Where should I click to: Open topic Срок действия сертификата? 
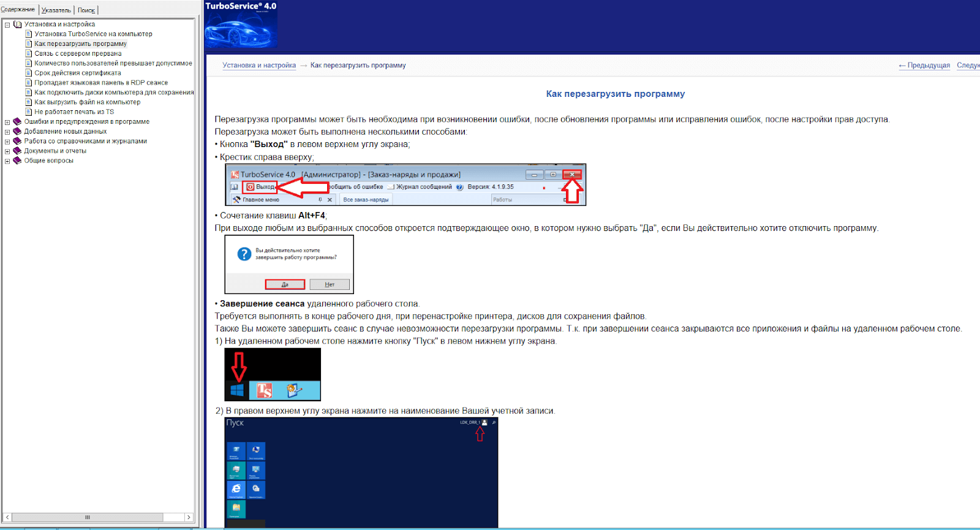(78, 74)
